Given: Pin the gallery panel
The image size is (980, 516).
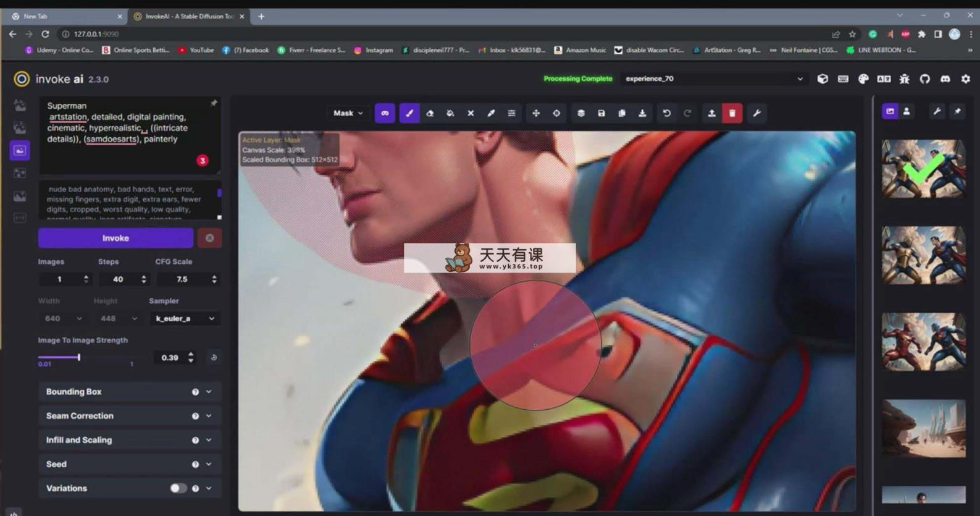Looking at the screenshot, I should pyautogui.click(x=957, y=111).
